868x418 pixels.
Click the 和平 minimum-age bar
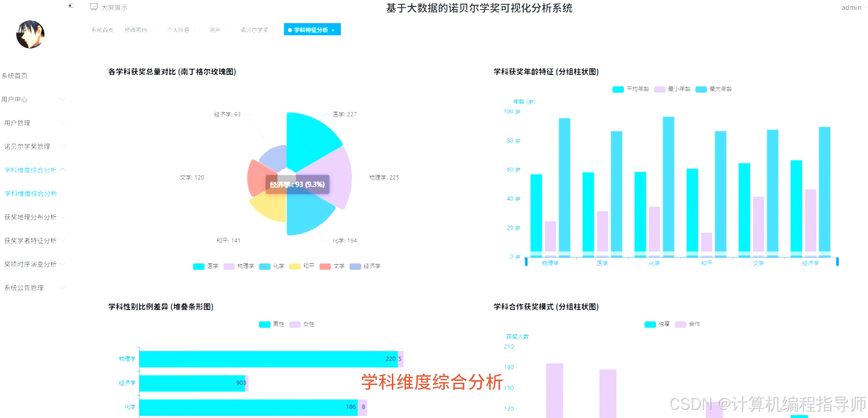(x=706, y=245)
